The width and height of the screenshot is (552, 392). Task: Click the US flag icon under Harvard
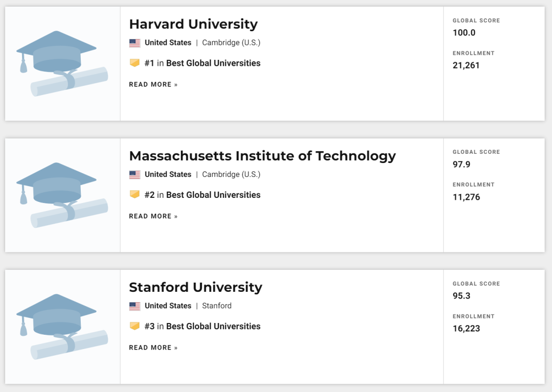coord(135,43)
